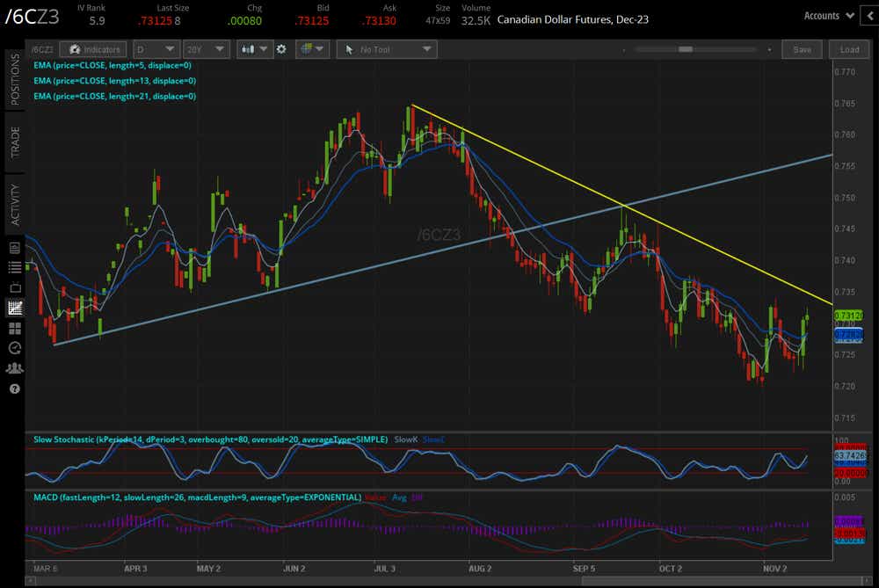
Task: Click the Load chart button
Action: click(849, 49)
